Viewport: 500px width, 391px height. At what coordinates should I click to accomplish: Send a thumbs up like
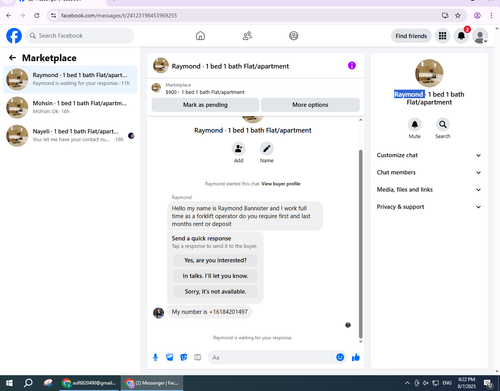tap(356, 357)
